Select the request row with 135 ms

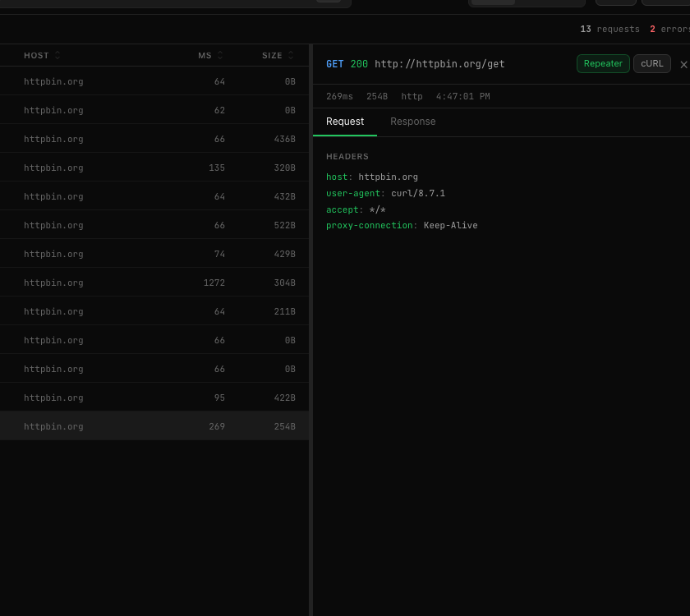coord(154,168)
